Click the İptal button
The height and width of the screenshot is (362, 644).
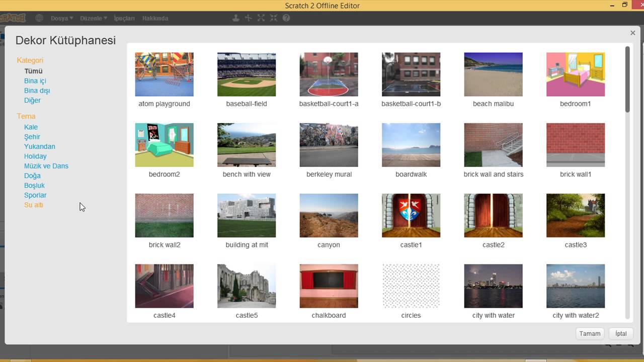(x=621, y=333)
